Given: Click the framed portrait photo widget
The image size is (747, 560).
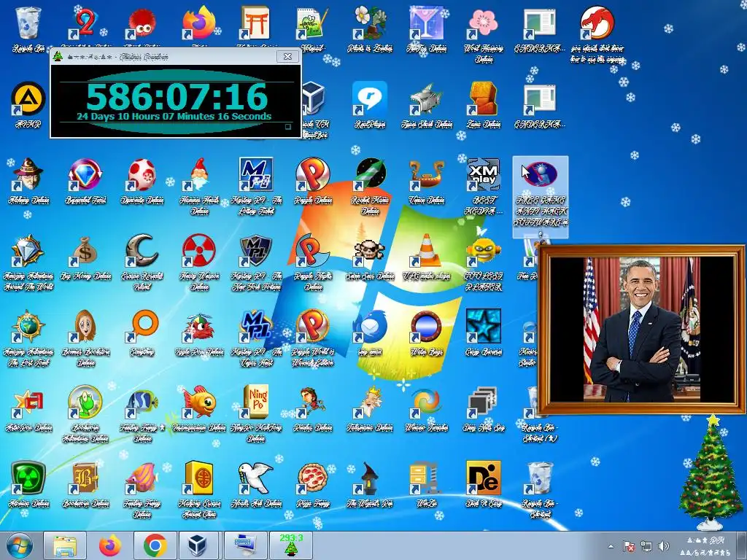Looking at the screenshot, I should point(641,330).
